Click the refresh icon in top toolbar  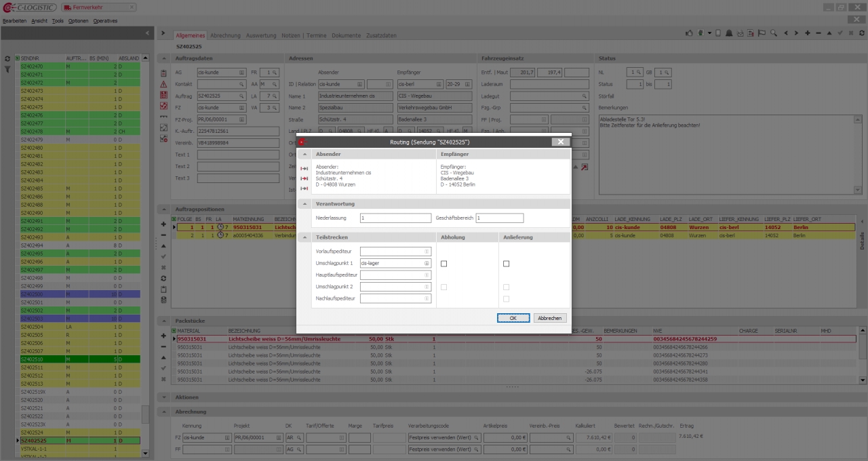pos(862,33)
